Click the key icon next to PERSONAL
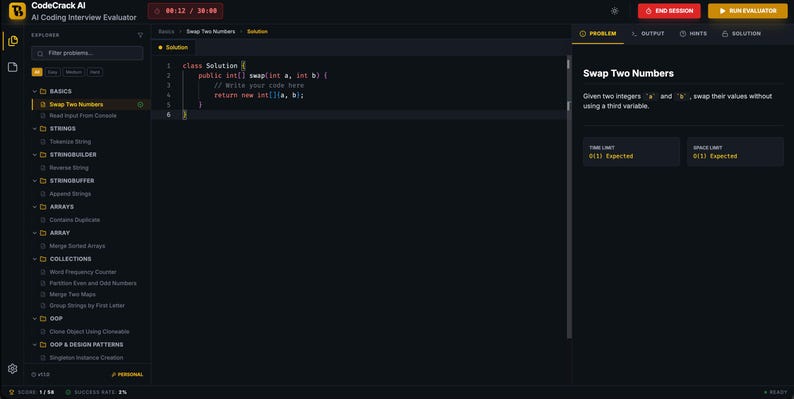This screenshot has width=794, height=399. pos(114,375)
